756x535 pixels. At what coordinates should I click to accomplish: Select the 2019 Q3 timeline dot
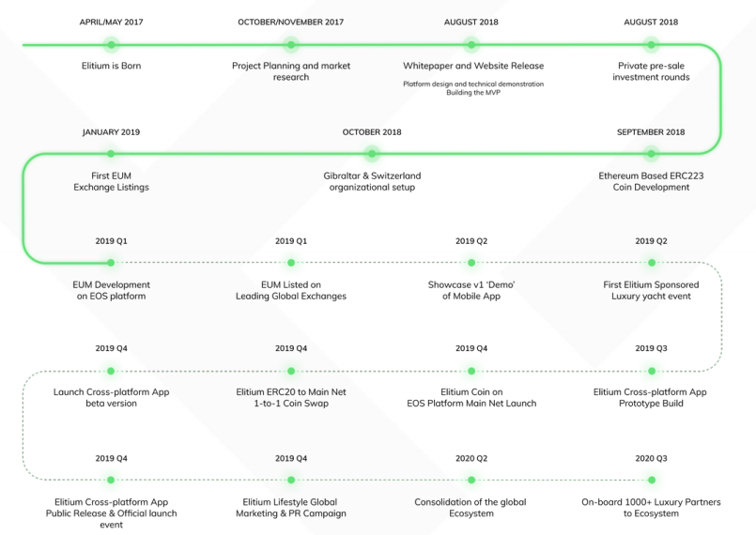pyautogui.click(x=650, y=372)
